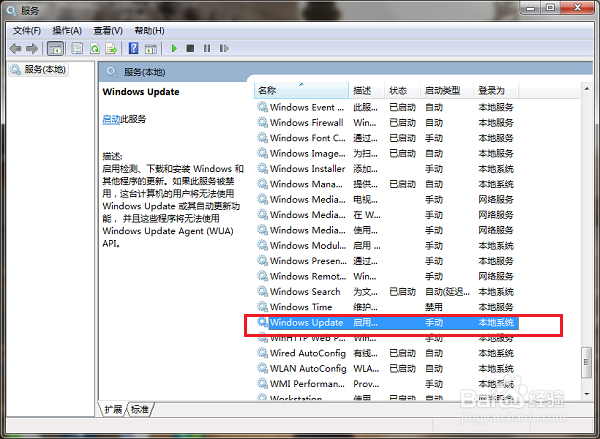
Task: Click 禁用 startup type of Windows Time
Action: [x=434, y=307]
